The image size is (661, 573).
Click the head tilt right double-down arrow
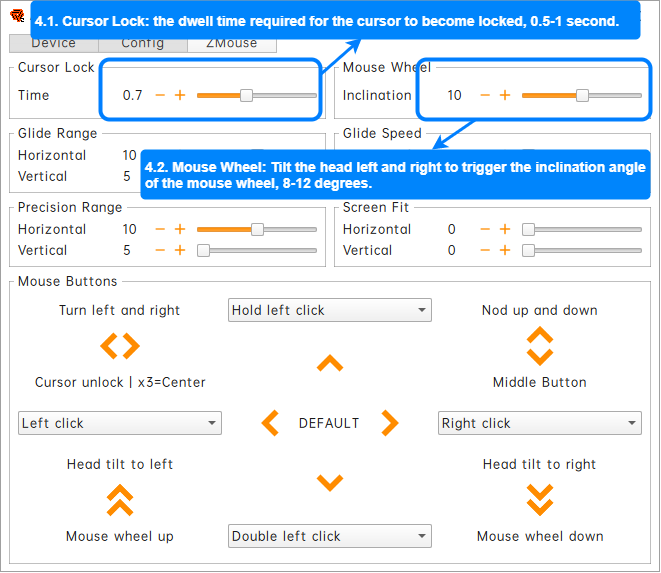[x=539, y=498]
